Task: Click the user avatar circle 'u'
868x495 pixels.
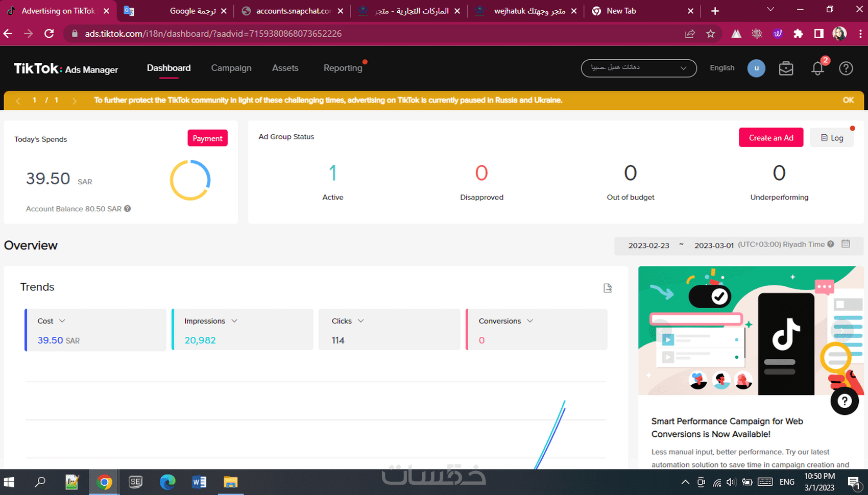Action: (756, 68)
